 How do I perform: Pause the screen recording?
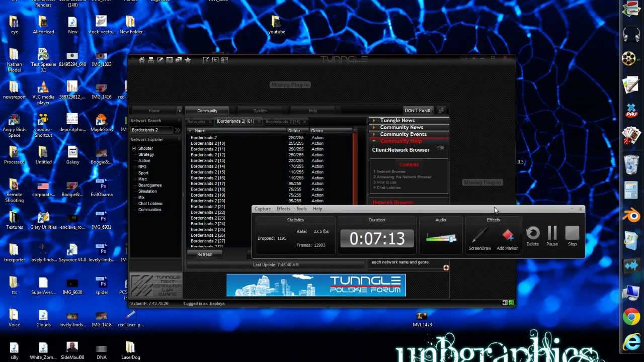coord(552,236)
